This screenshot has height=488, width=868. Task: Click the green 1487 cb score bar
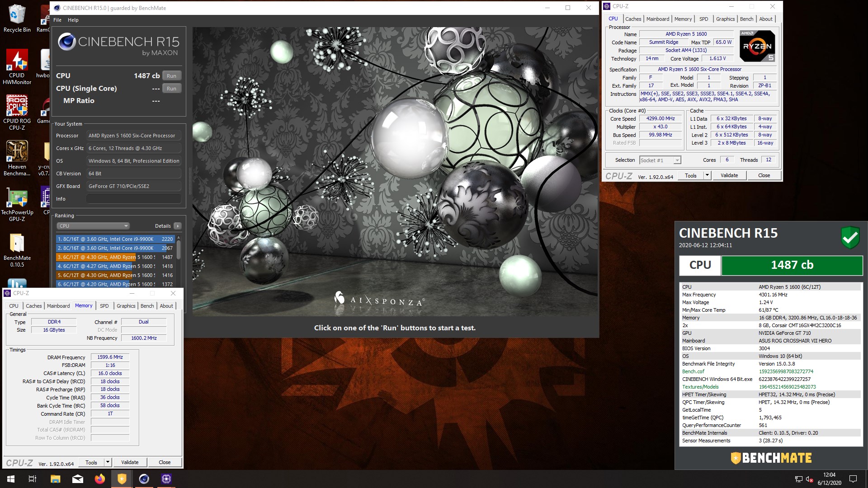pyautogui.click(x=792, y=265)
